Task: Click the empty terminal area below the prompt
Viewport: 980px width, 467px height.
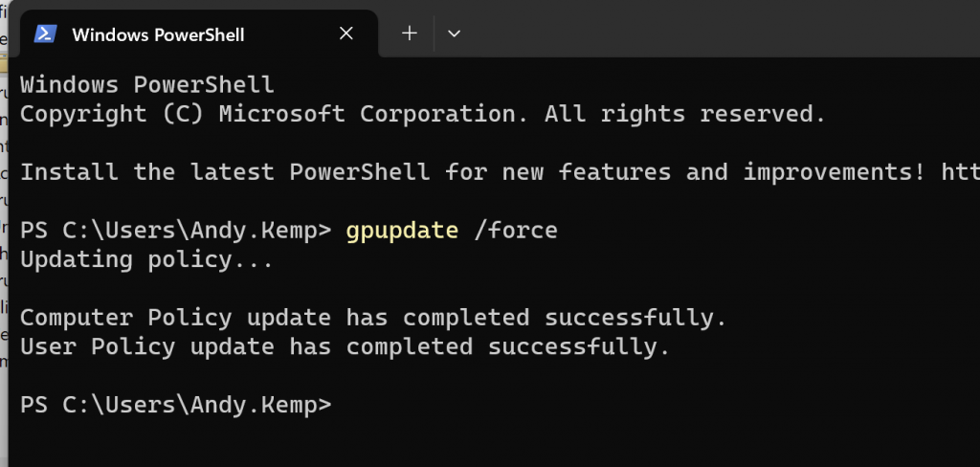Action: (494, 441)
